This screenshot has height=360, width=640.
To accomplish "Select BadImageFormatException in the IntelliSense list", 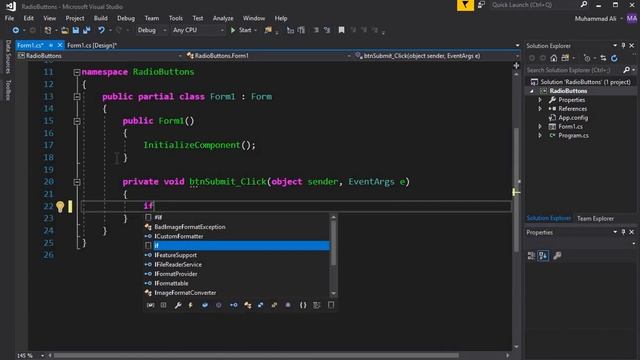I will [189, 227].
